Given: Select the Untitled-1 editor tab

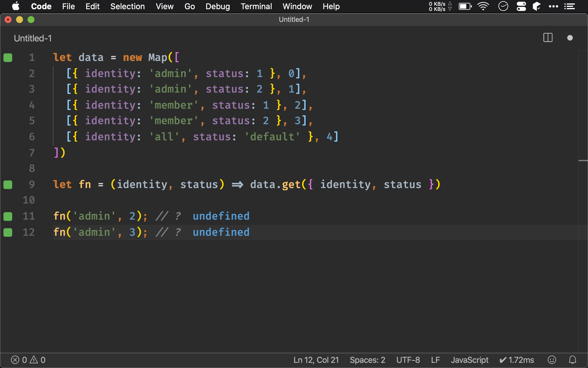Looking at the screenshot, I should click(33, 38).
